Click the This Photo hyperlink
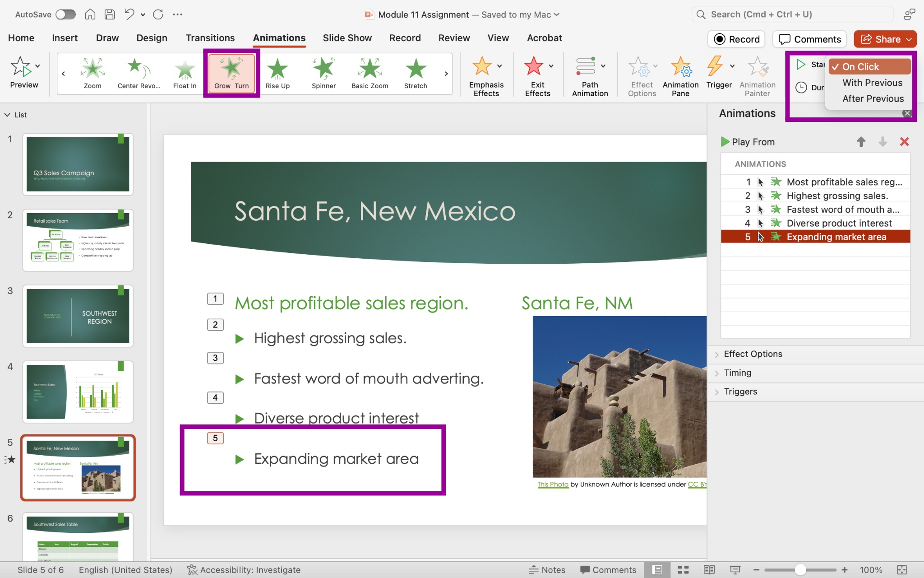This screenshot has height=578, width=924. [553, 484]
